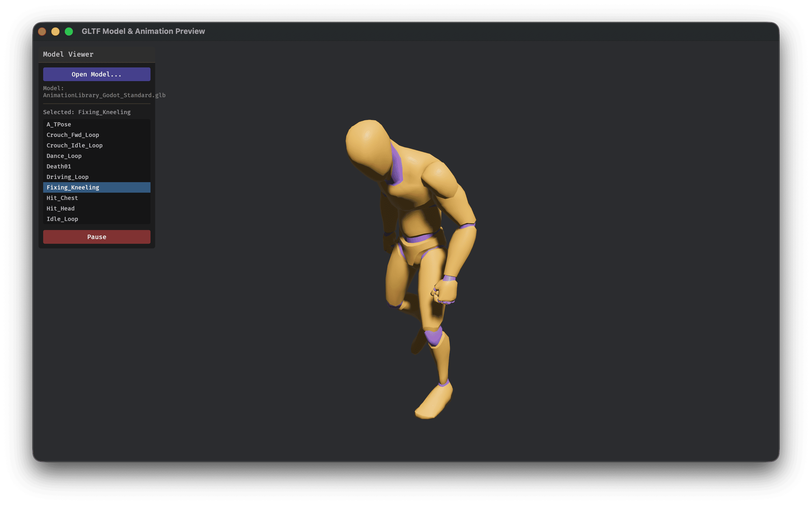
Task: Click the green zoom window control
Action: [x=69, y=32]
